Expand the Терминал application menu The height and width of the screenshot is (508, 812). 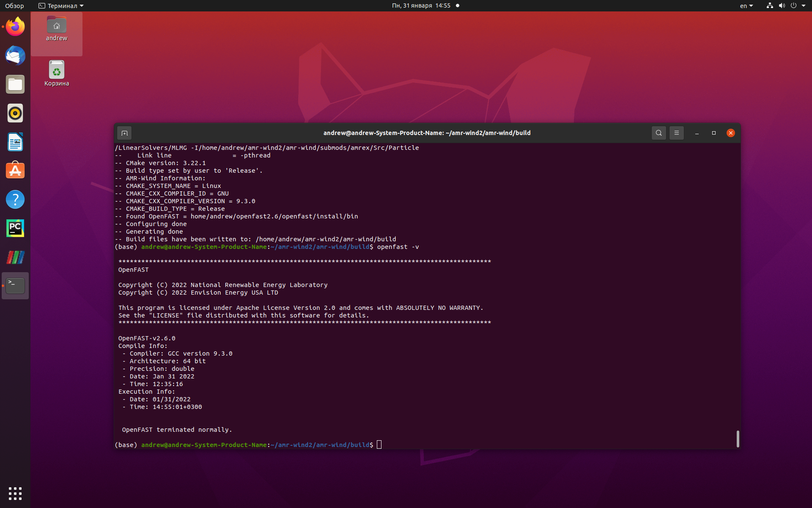[60, 6]
